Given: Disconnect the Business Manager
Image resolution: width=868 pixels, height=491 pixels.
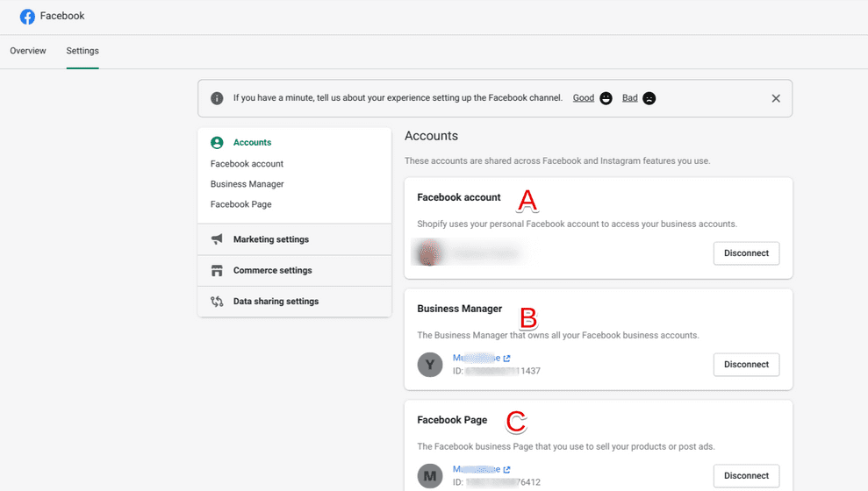Looking at the screenshot, I should point(746,365).
